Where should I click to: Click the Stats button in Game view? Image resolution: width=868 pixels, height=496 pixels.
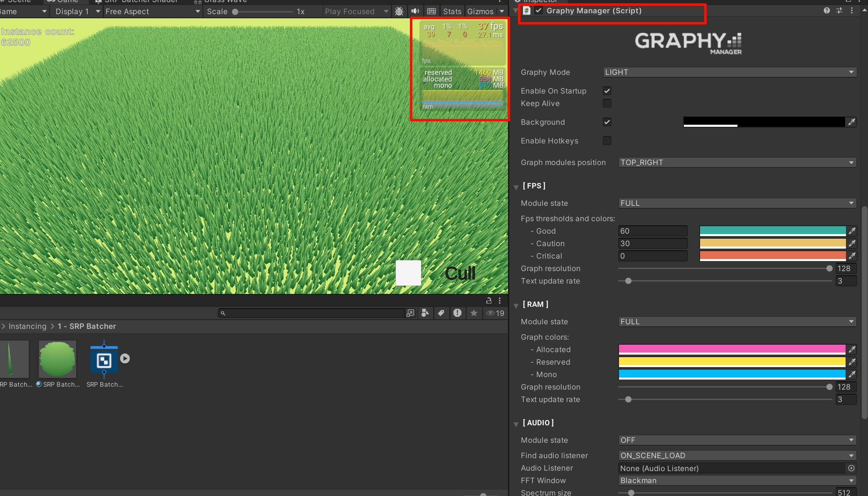pyautogui.click(x=452, y=11)
